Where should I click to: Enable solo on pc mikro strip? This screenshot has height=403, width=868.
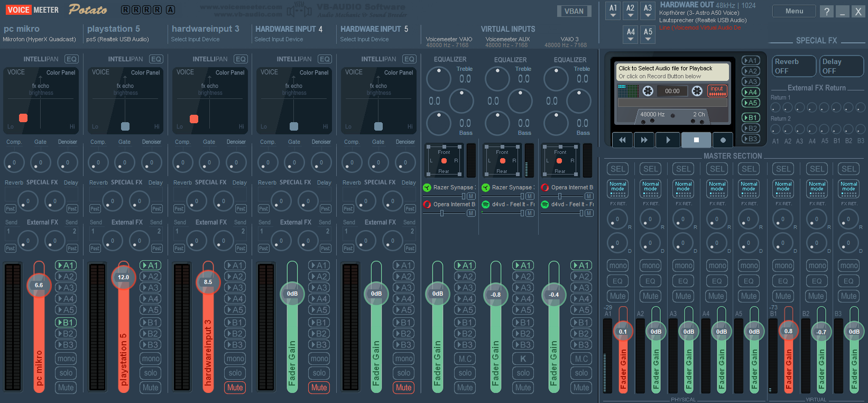66,373
